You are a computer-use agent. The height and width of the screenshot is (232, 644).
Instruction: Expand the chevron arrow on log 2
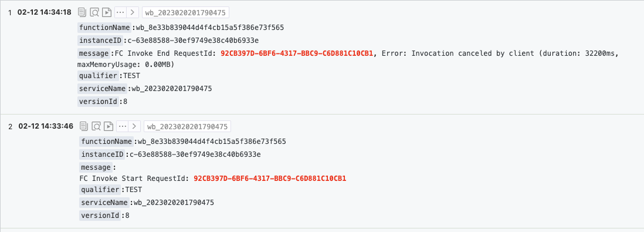[x=135, y=126]
